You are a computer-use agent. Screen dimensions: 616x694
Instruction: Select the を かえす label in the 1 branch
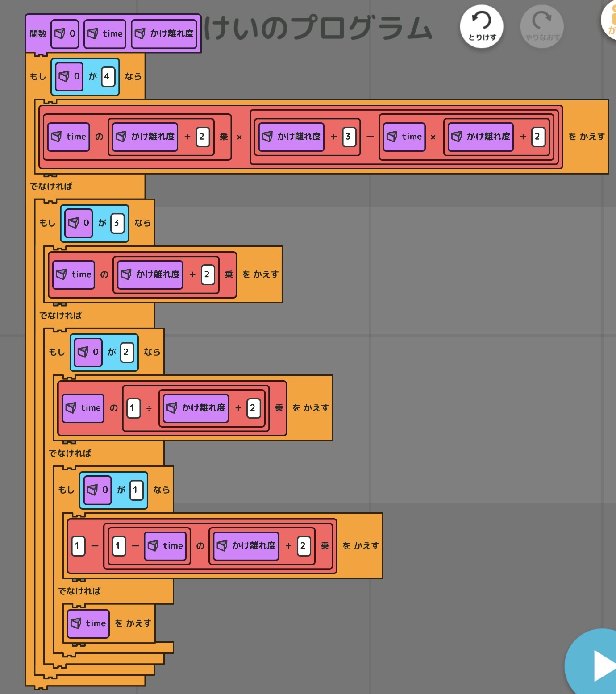click(x=361, y=546)
